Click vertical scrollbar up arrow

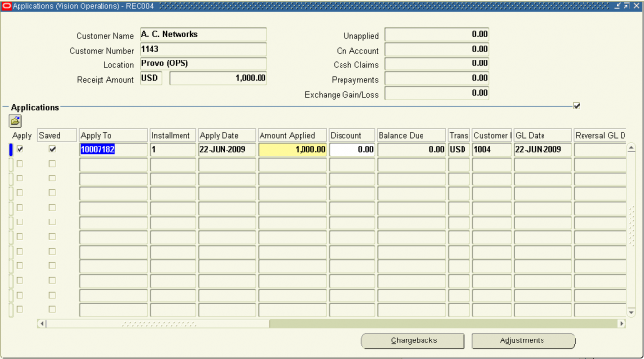[x=631, y=148]
